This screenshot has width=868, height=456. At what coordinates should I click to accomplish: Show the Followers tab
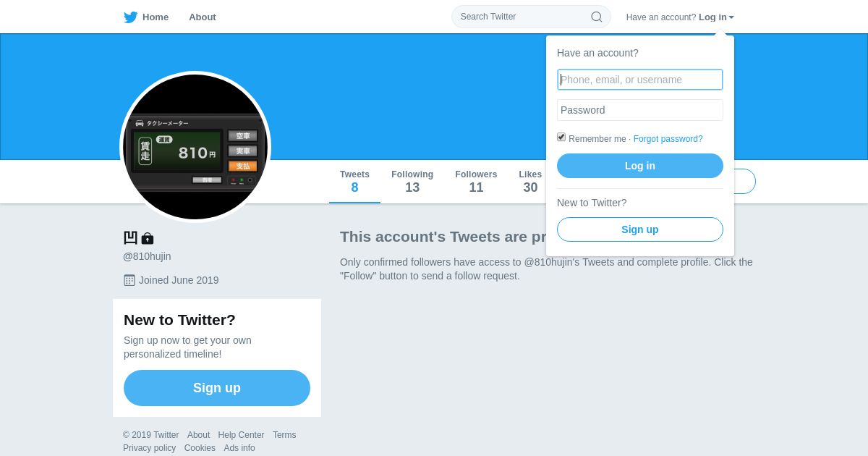point(476,182)
